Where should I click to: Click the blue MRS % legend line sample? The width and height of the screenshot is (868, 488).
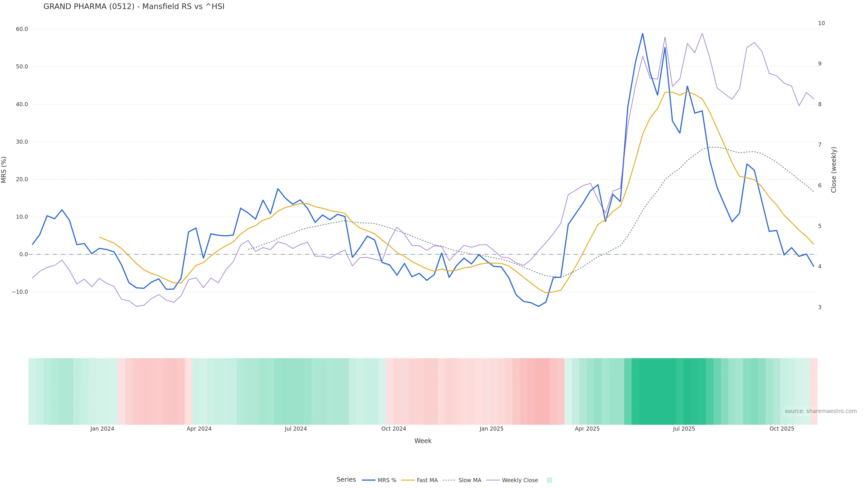coord(368,480)
